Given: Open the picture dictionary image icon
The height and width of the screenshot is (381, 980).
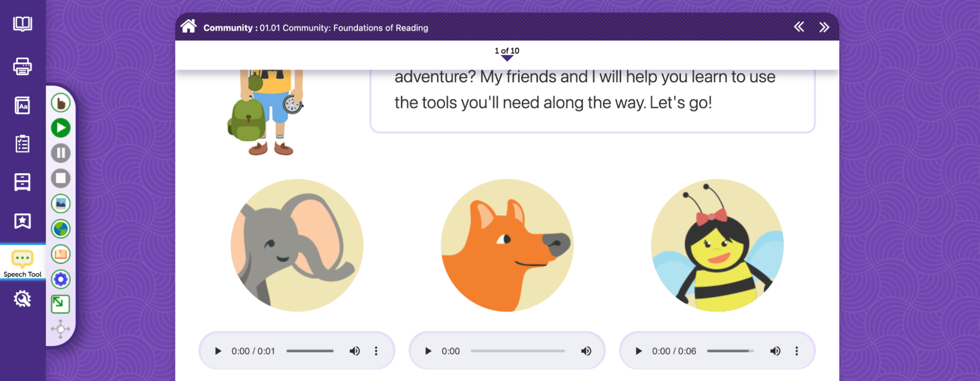Looking at the screenshot, I should tap(61, 203).
